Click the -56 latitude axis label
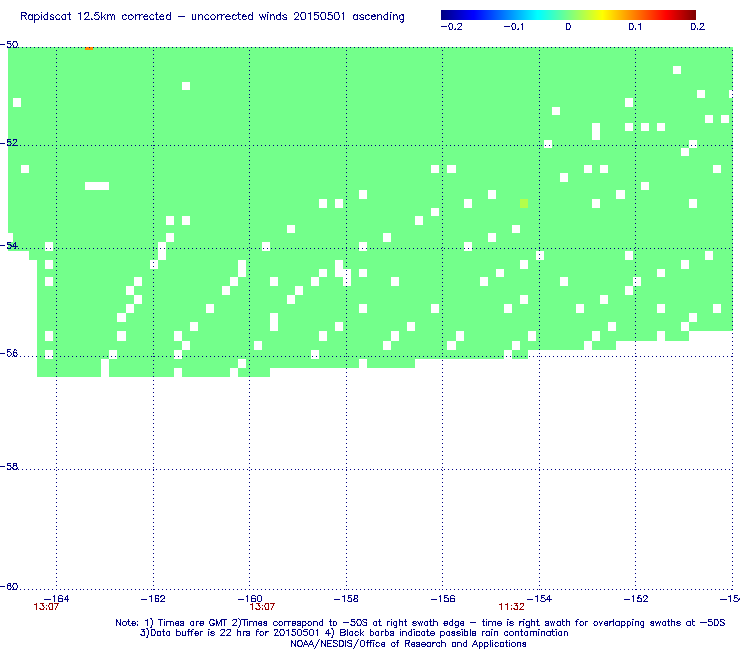This screenshot has width=740, height=650. click(x=9, y=354)
